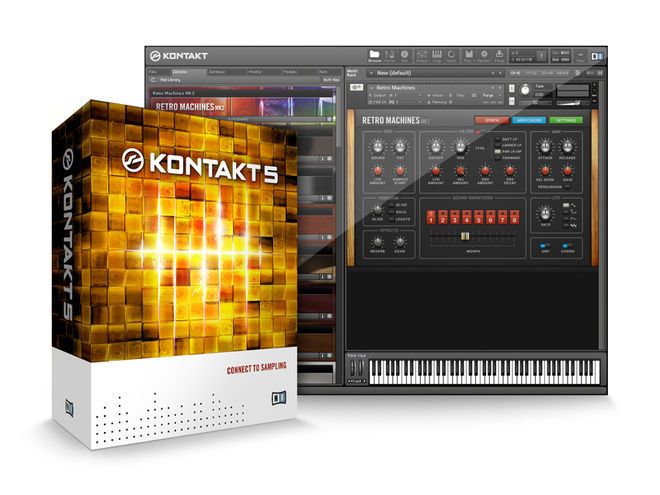This screenshot has height=495, width=660.
Task: Click the Master editor icon in toolbar
Action: [390, 56]
